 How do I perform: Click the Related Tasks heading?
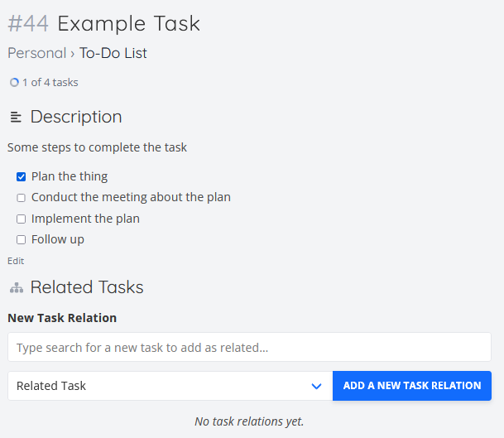click(87, 287)
